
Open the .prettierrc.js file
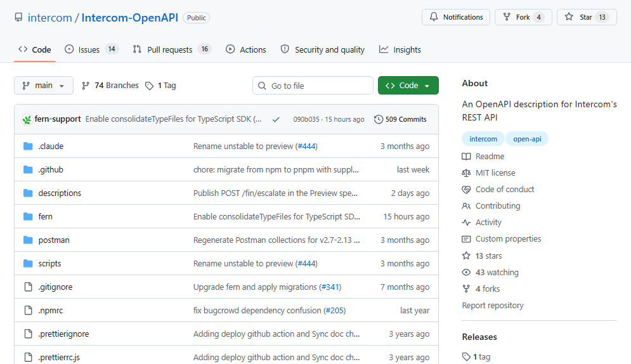[59, 357]
